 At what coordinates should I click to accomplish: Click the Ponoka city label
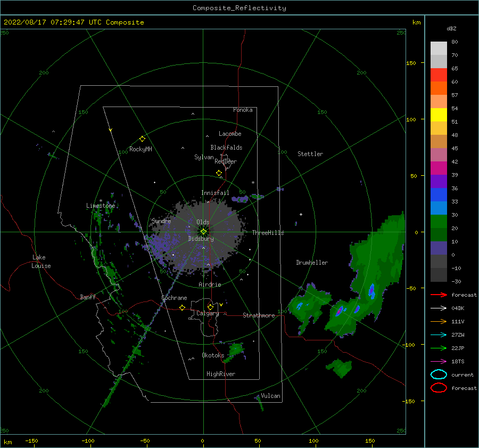click(243, 110)
